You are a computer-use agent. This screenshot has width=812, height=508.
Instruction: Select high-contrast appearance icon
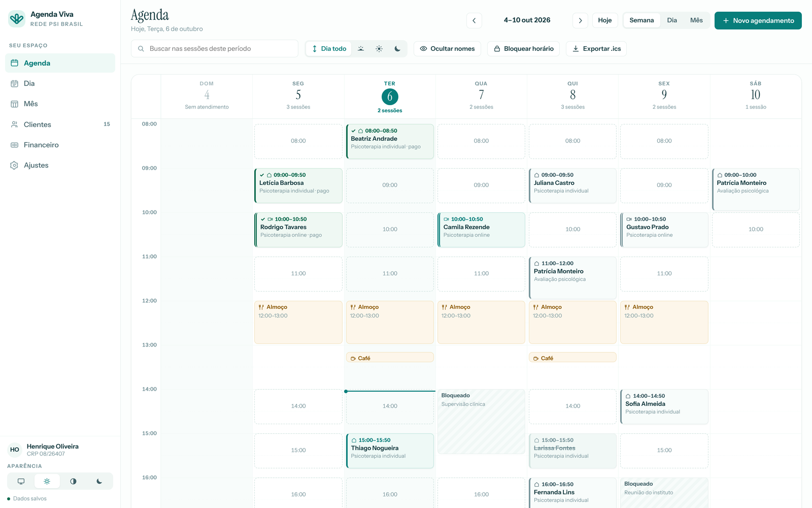[x=73, y=481]
